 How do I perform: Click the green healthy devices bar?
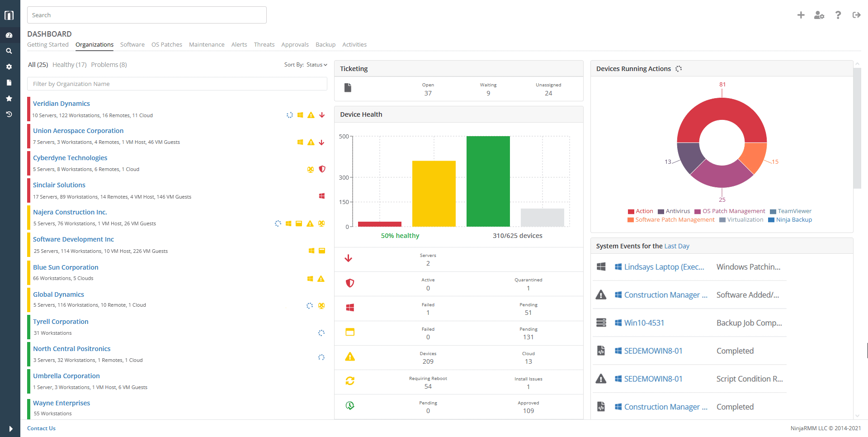[488, 181]
